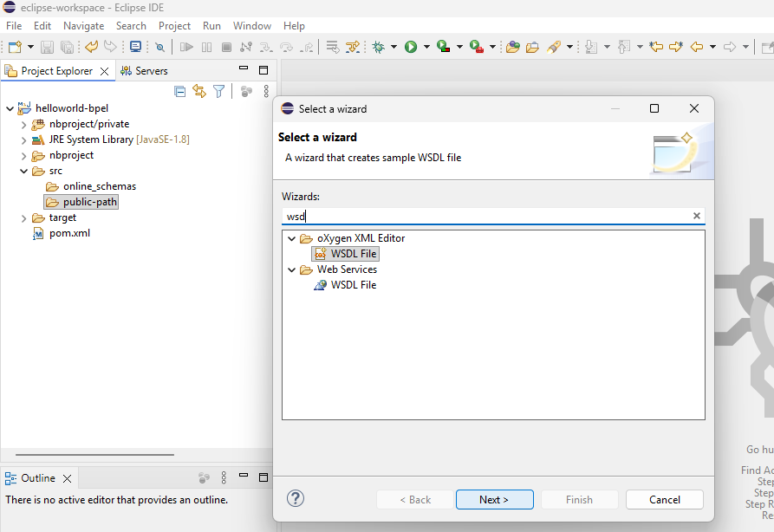774x532 pixels.
Task: Click the help question mark in the wizard
Action: (x=296, y=498)
